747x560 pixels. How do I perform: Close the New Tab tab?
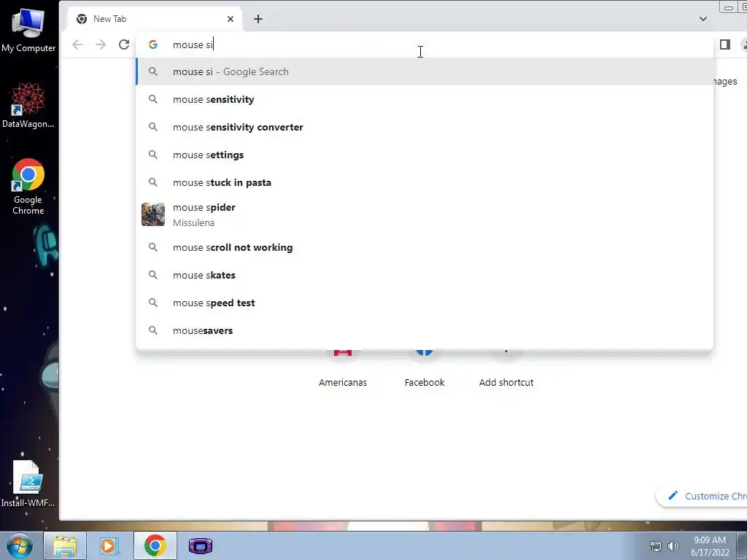pyautogui.click(x=231, y=19)
